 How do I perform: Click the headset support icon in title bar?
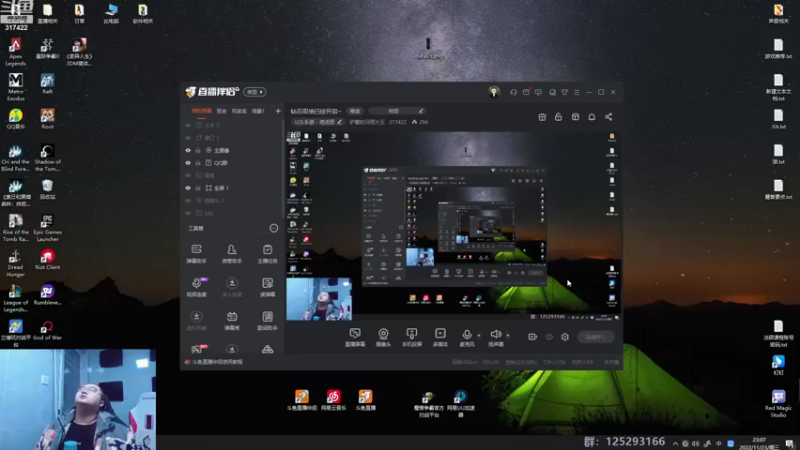(513, 92)
